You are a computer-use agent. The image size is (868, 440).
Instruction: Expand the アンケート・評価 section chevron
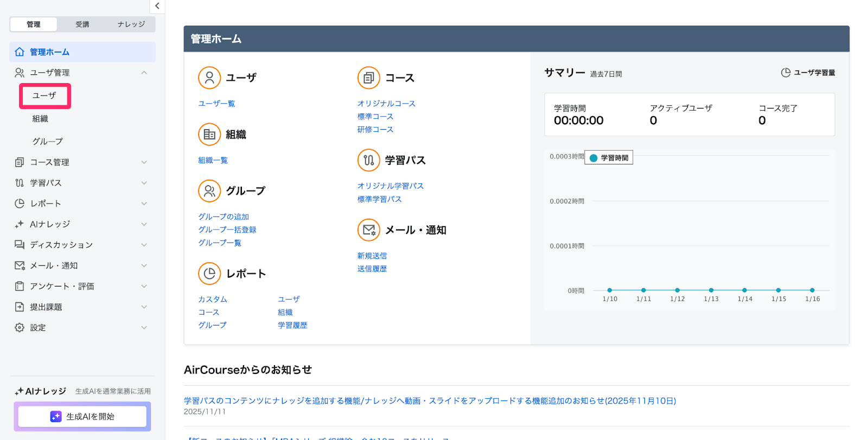(144, 286)
